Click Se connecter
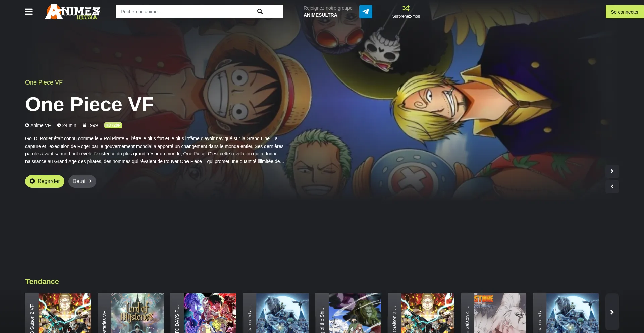The width and height of the screenshot is (644, 333). (624, 12)
